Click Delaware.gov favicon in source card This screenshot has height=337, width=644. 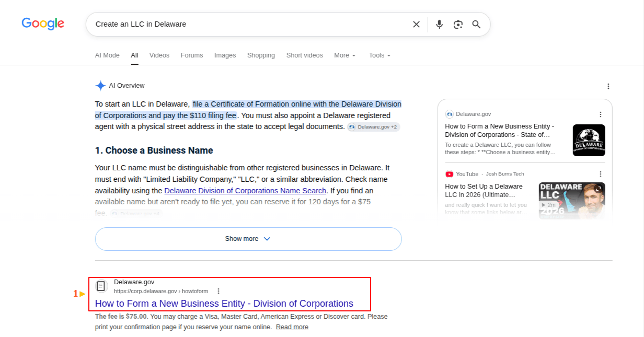point(449,114)
